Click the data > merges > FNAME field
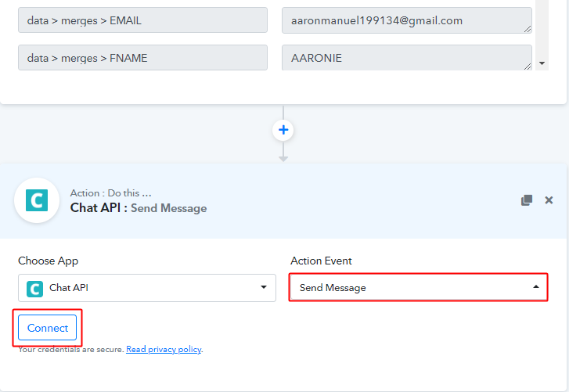Image resolution: width=569 pixels, height=392 pixels. 142,58
